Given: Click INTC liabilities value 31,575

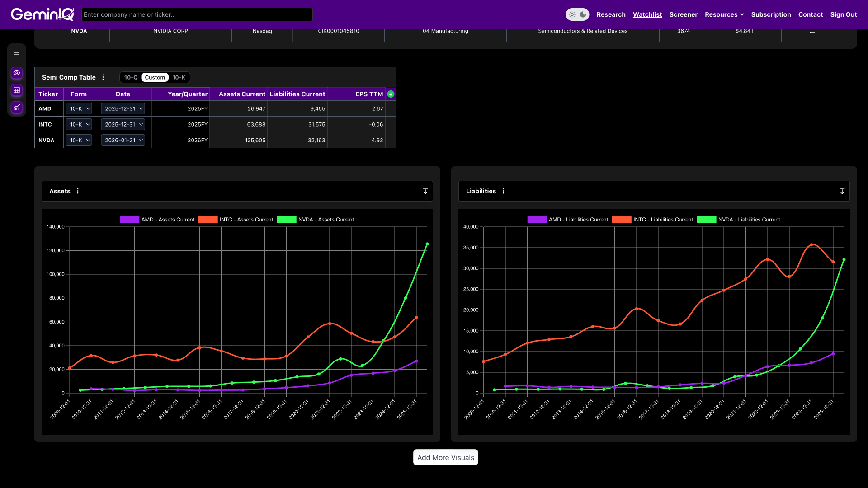Looking at the screenshot, I should (316, 124).
